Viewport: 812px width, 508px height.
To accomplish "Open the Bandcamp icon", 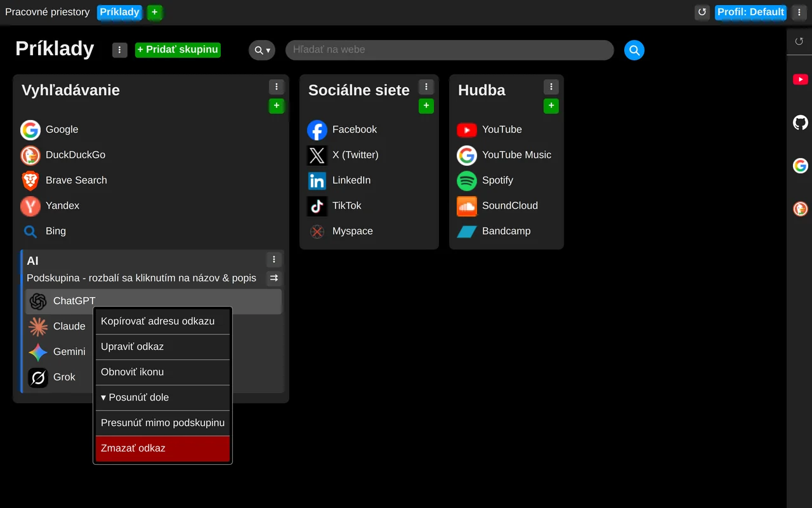I will coord(467,231).
